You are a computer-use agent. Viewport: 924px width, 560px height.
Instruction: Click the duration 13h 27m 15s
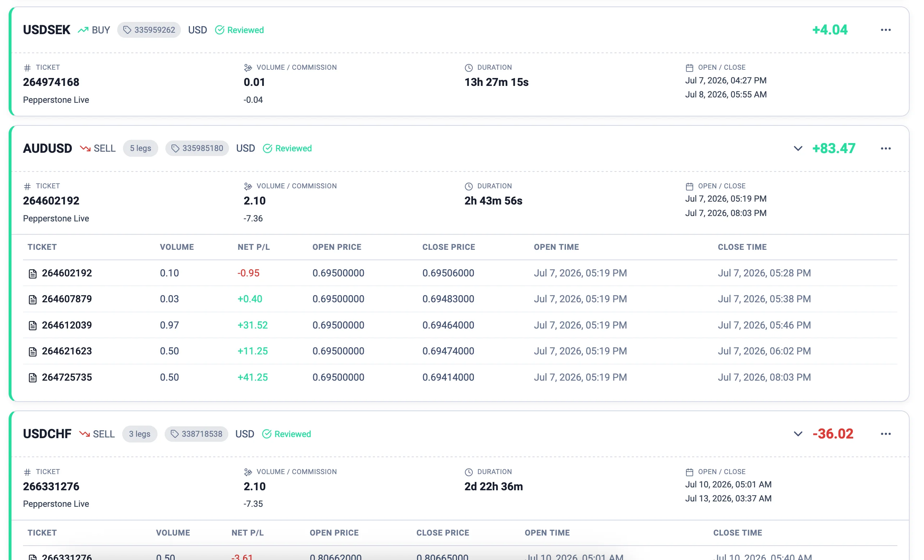click(x=497, y=82)
